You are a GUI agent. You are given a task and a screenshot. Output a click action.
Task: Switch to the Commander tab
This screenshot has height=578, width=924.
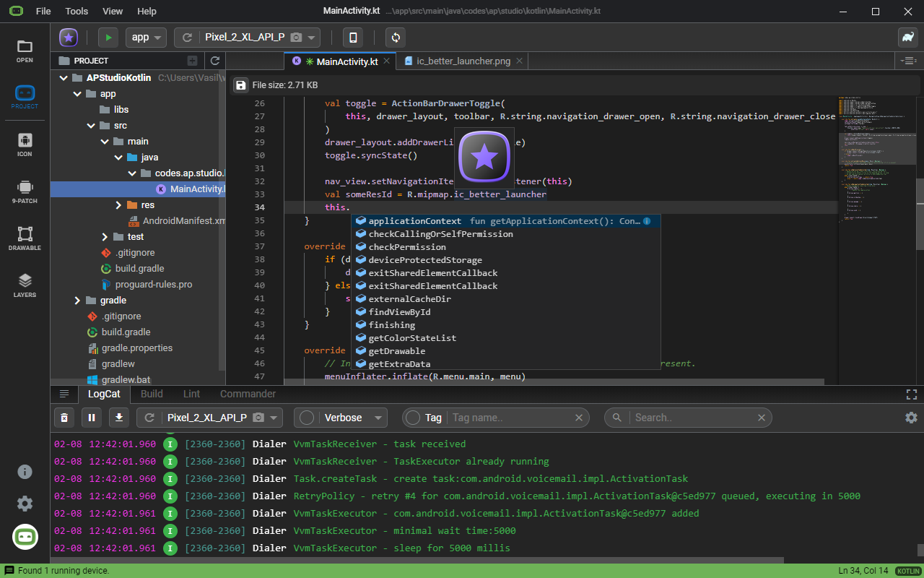pyautogui.click(x=248, y=394)
